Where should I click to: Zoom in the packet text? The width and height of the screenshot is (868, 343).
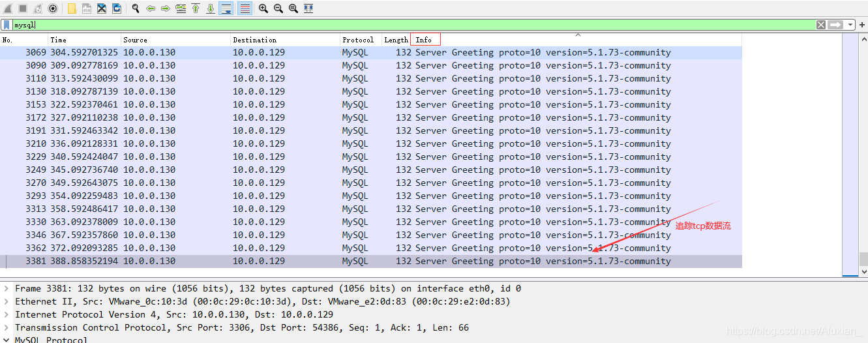[263, 8]
